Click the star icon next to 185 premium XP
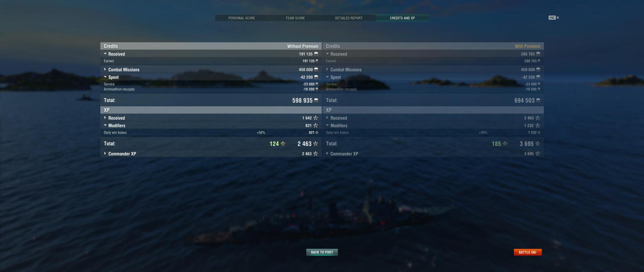This screenshot has height=272, width=644. (x=505, y=144)
